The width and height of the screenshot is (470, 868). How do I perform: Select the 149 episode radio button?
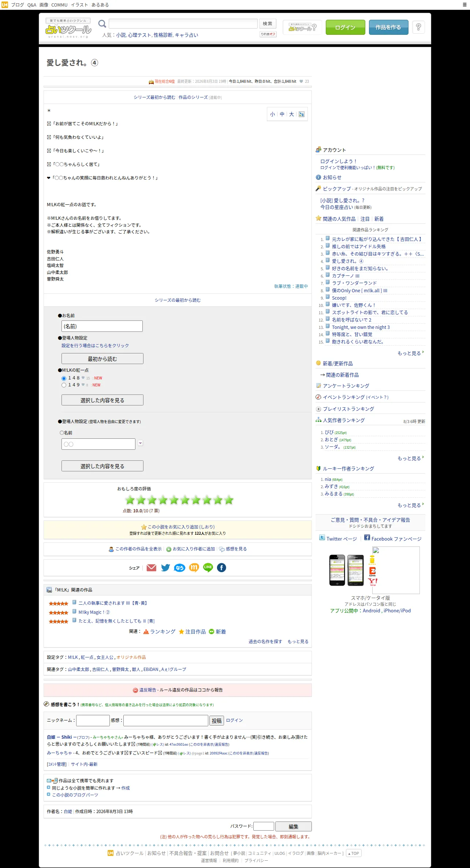64,385
